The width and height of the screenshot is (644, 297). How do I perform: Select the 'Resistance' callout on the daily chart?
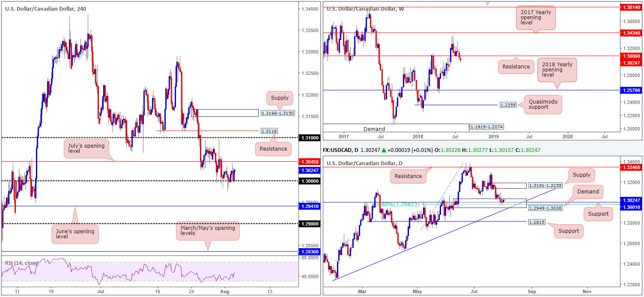(x=407, y=176)
